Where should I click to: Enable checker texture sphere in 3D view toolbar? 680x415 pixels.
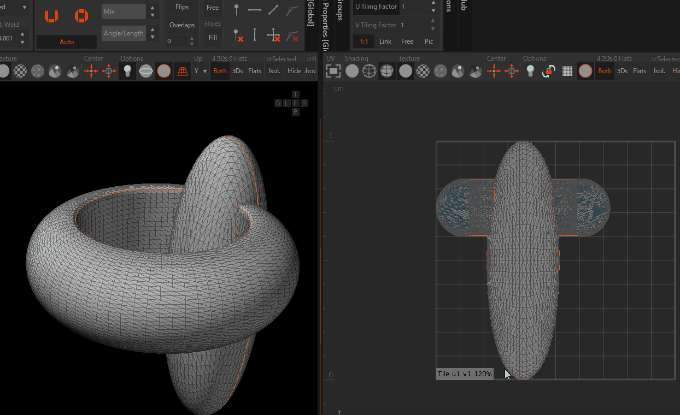[20, 71]
